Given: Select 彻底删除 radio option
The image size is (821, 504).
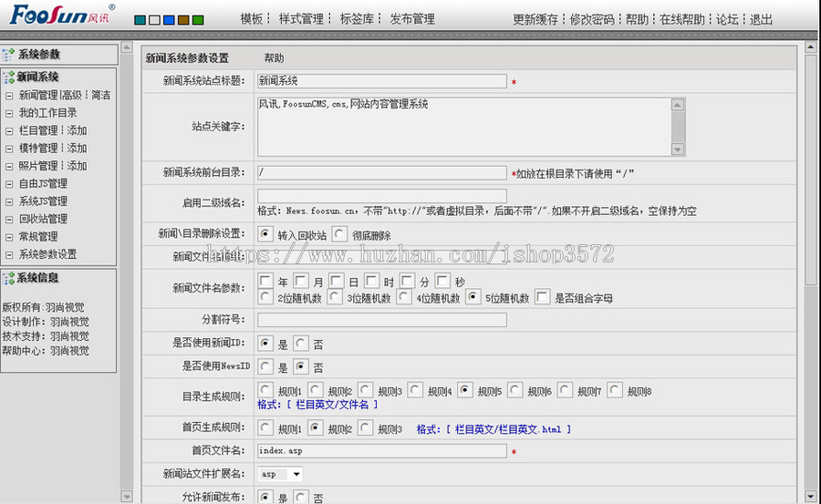Looking at the screenshot, I should pyautogui.click(x=339, y=234).
